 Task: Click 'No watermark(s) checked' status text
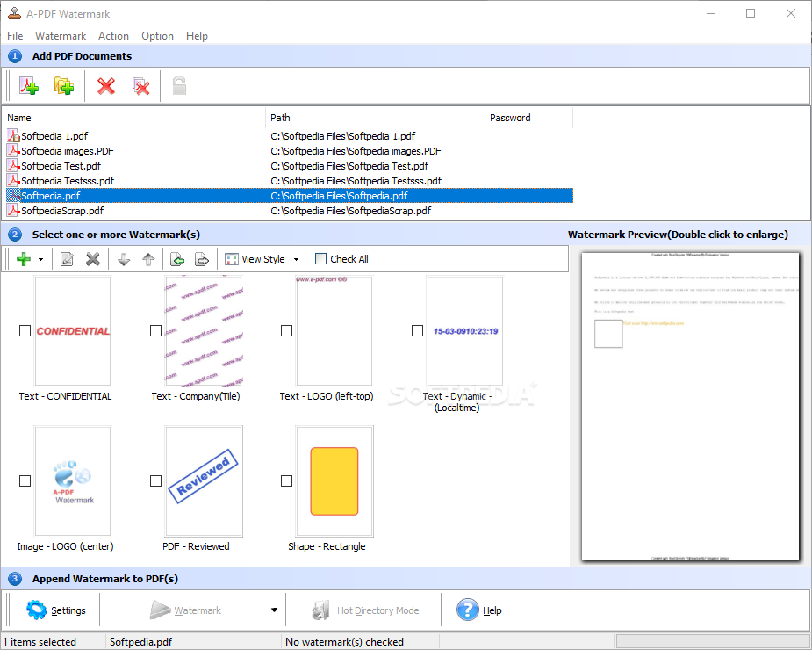coord(344,642)
